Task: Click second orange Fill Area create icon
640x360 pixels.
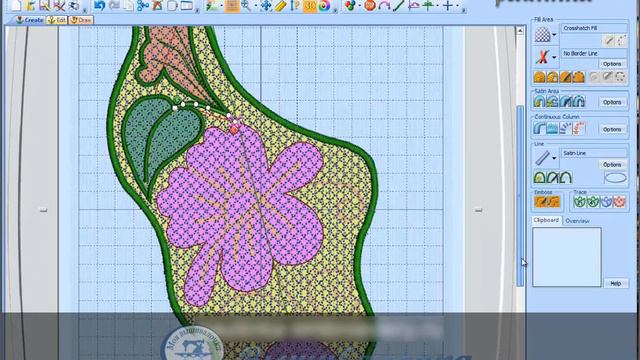Action: (x=552, y=77)
